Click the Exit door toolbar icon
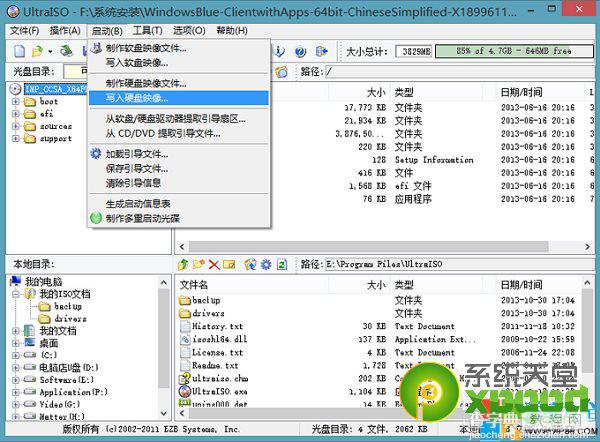This screenshot has width=600, height=442. pyautogui.click(x=321, y=51)
